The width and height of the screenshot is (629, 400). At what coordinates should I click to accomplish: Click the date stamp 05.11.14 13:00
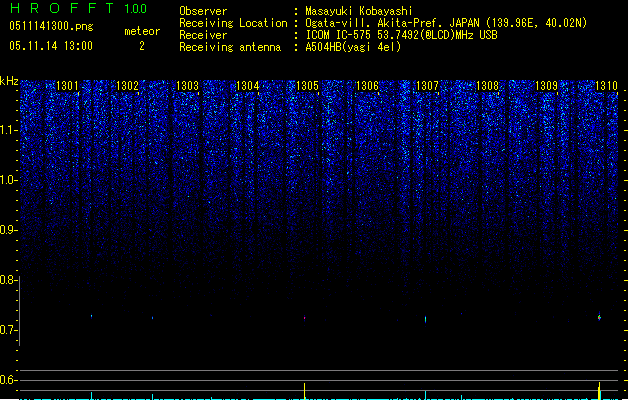tap(51, 46)
